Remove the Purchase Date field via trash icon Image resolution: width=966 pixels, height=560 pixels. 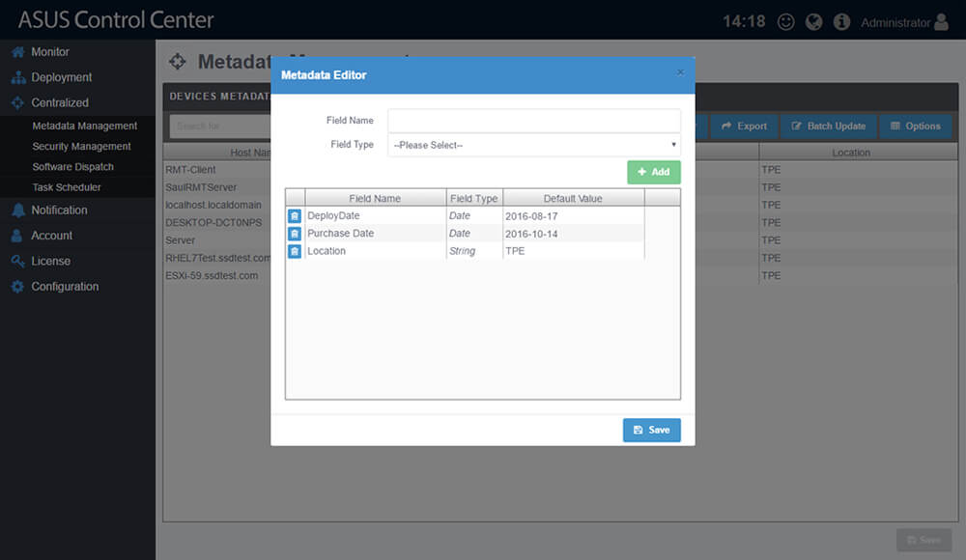pos(295,233)
